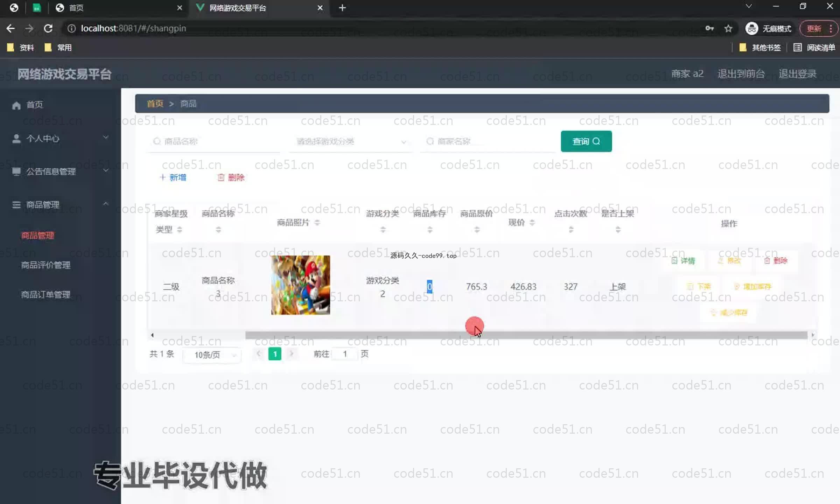Bookmark this page with the star icon
The height and width of the screenshot is (504, 840).
pyautogui.click(x=728, y=28)
